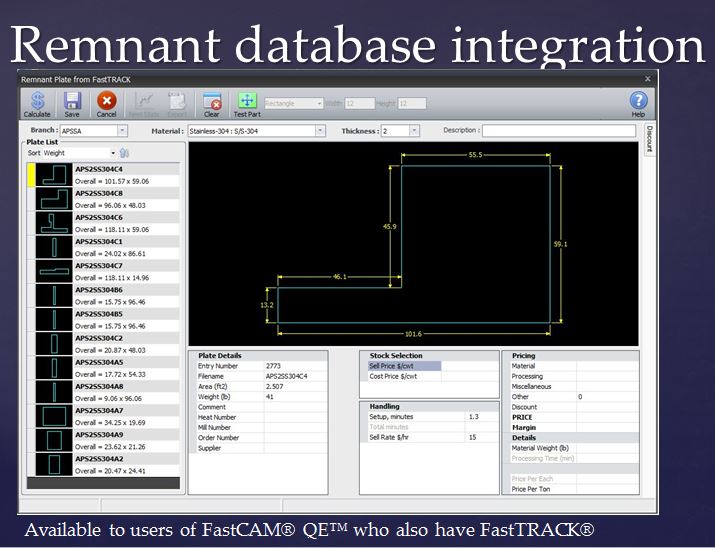Click the Mill Number field
715x548 pixels.
tap(295, 428)
